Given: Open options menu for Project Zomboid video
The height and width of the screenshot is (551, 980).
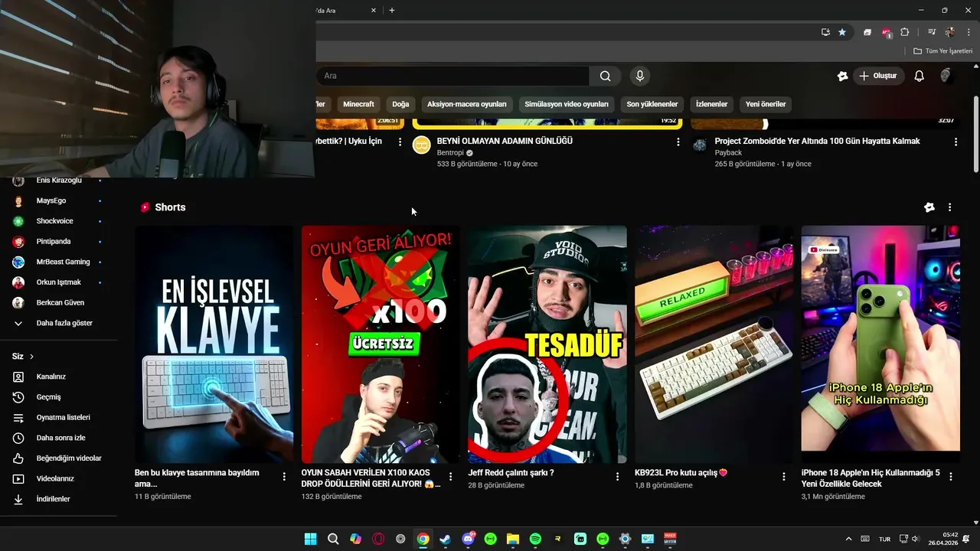Looking at the screenshot, I should (x=955, y=142).
